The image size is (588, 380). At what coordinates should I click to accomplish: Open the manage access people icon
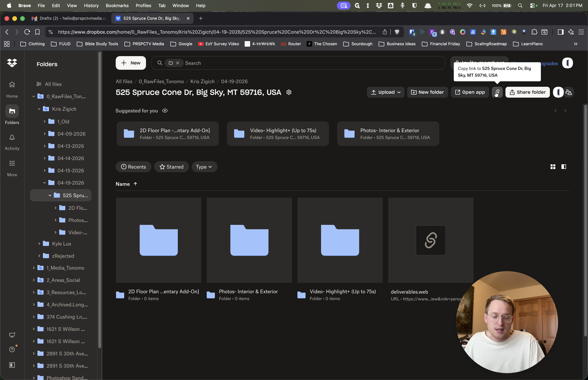coord(568,92)
